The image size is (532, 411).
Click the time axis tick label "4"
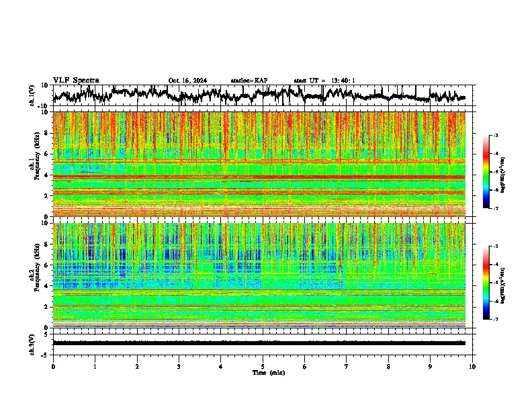(x=221, y=367)
